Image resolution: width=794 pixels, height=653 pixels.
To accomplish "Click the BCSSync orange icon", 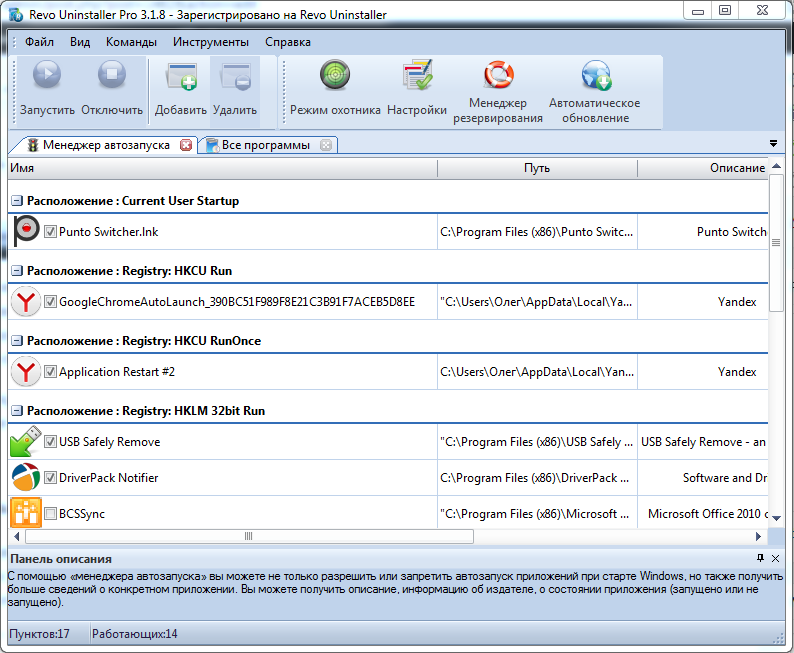I will [26, 513].
